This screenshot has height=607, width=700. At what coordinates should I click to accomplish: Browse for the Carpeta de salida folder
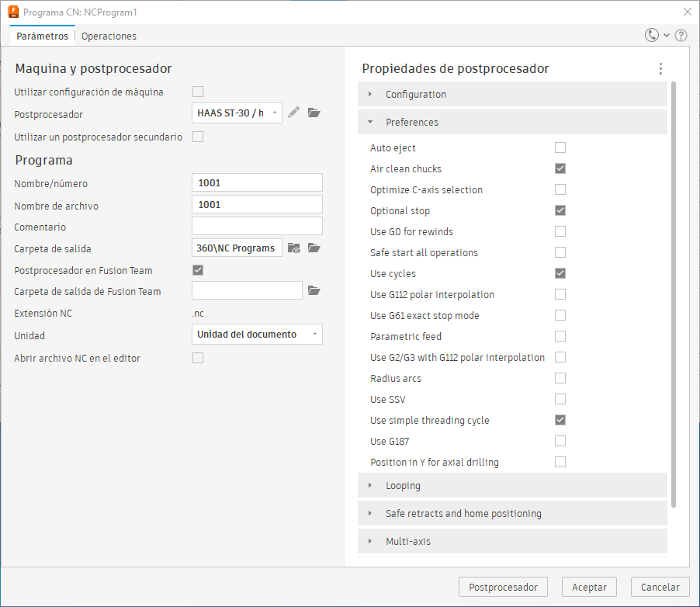click(x=314, y=248)
